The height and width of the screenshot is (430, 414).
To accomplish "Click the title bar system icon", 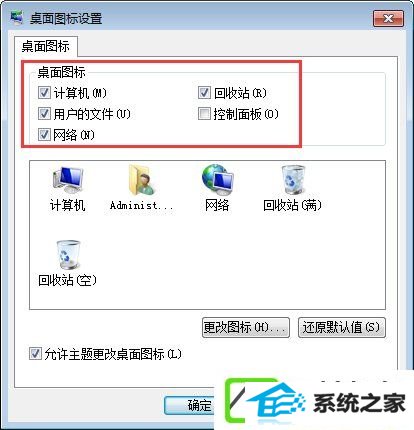I will click(x=17, y=18).
